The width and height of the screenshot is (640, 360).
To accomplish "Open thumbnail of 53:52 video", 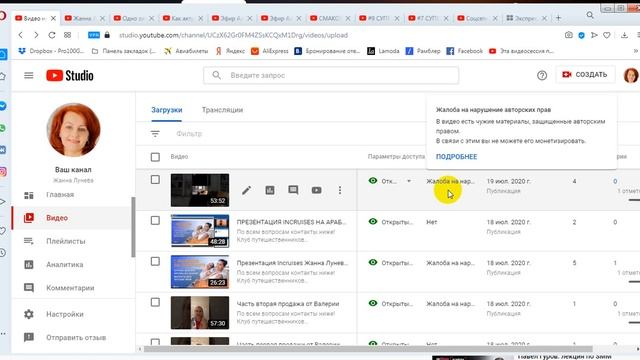I will click(200, 190).
